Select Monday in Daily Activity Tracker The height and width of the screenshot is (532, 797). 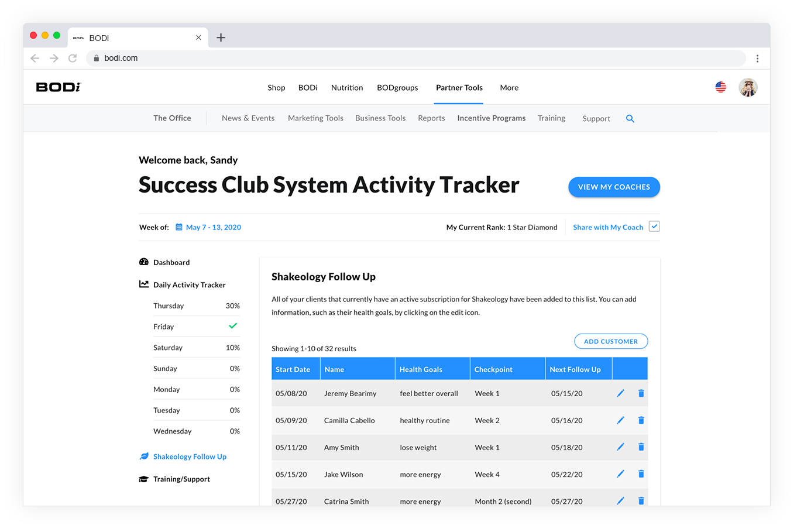197,389
